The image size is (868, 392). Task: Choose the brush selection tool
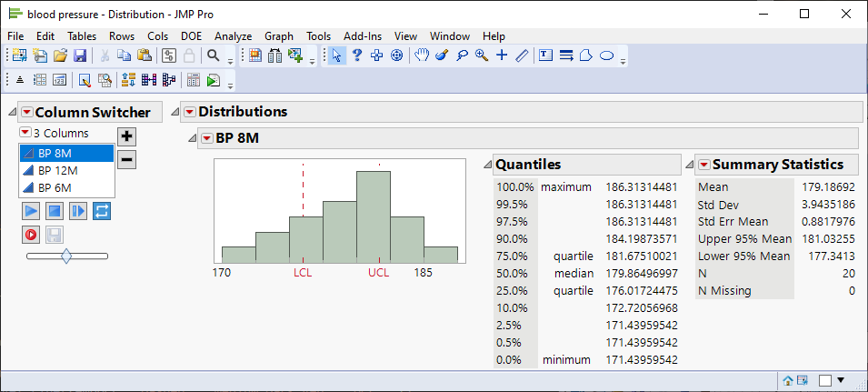[x=441, y=55]
